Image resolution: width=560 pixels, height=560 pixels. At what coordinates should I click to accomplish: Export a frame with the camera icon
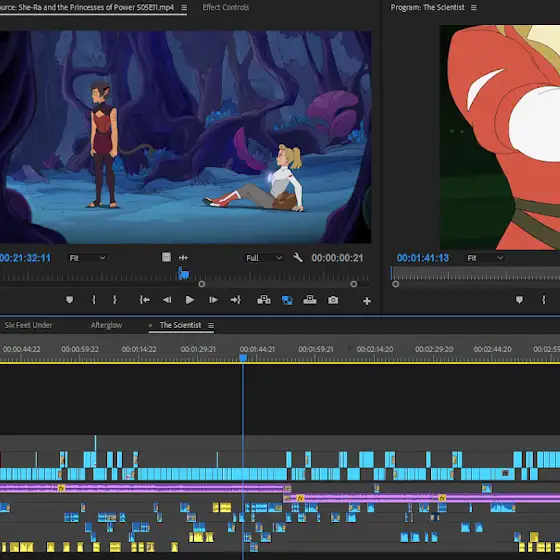click(333, 300)
